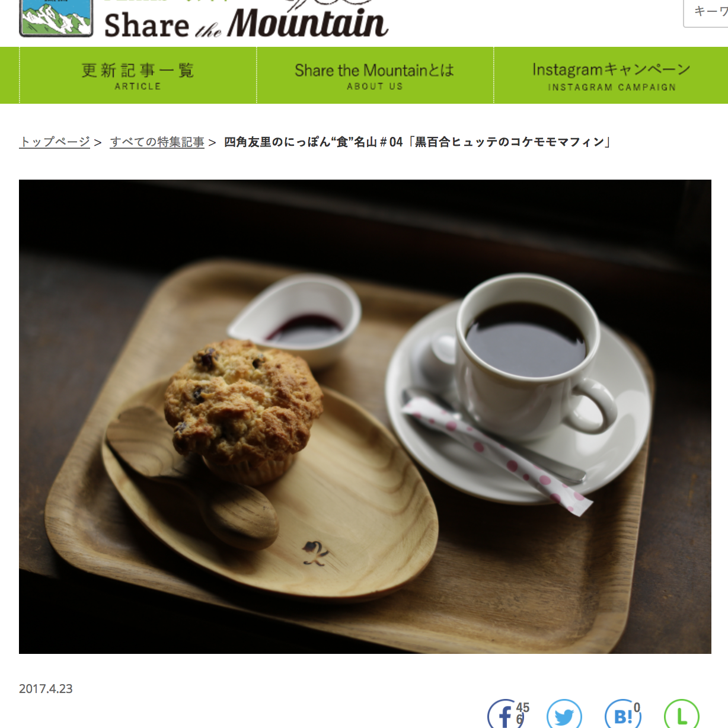Open the Share the Mountain title logo

pos(246,21)
